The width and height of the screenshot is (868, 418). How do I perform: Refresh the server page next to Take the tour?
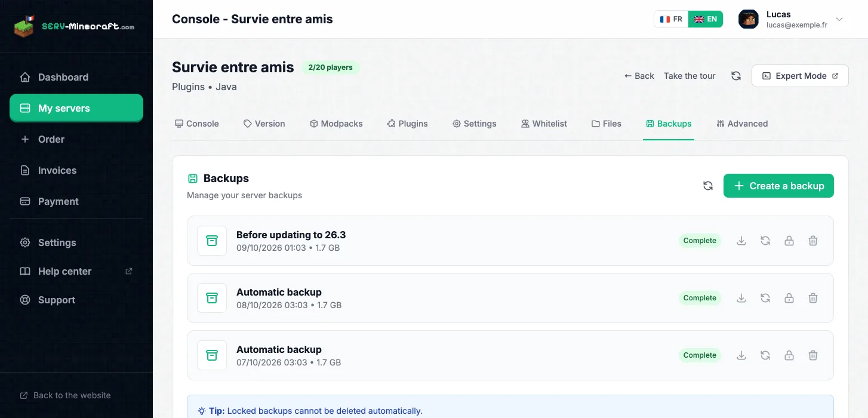736,76
